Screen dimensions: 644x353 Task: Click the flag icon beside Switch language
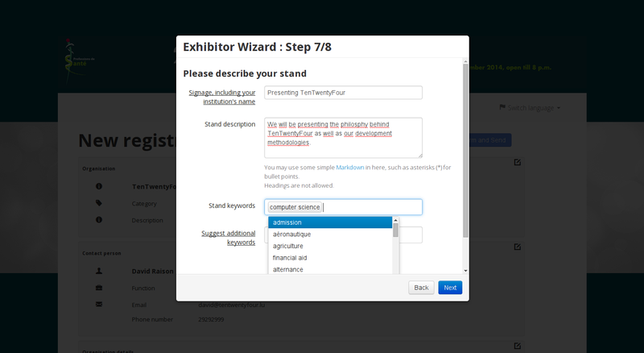(502, 107)
